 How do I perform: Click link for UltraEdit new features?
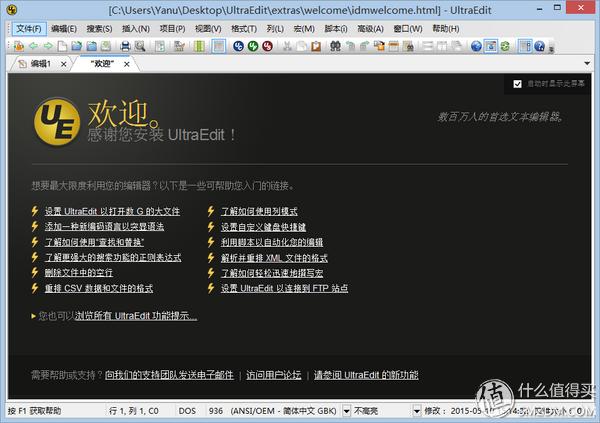coord(366,375)
